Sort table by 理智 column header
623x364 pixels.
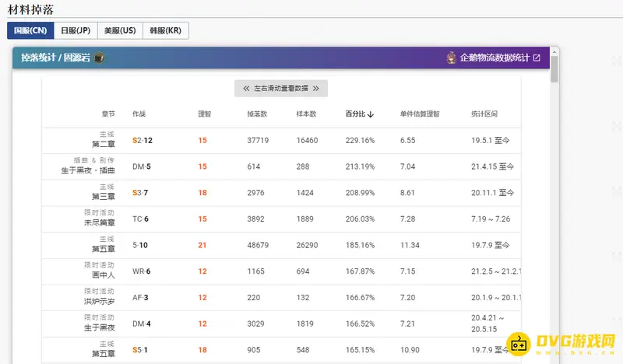point(205,114)
